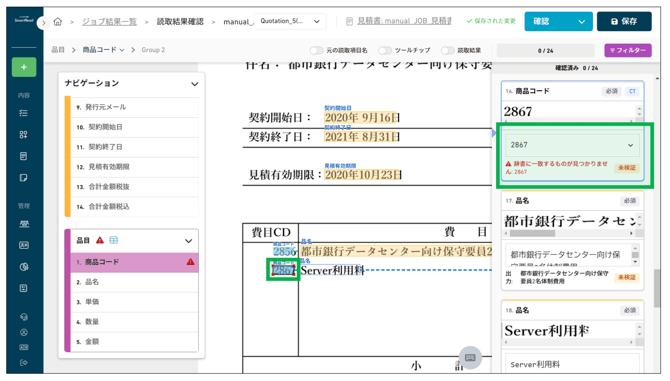Screen dimensions: 670x381
Task: Click the warning icon on 商品コード row
Action: coord(191,261)
